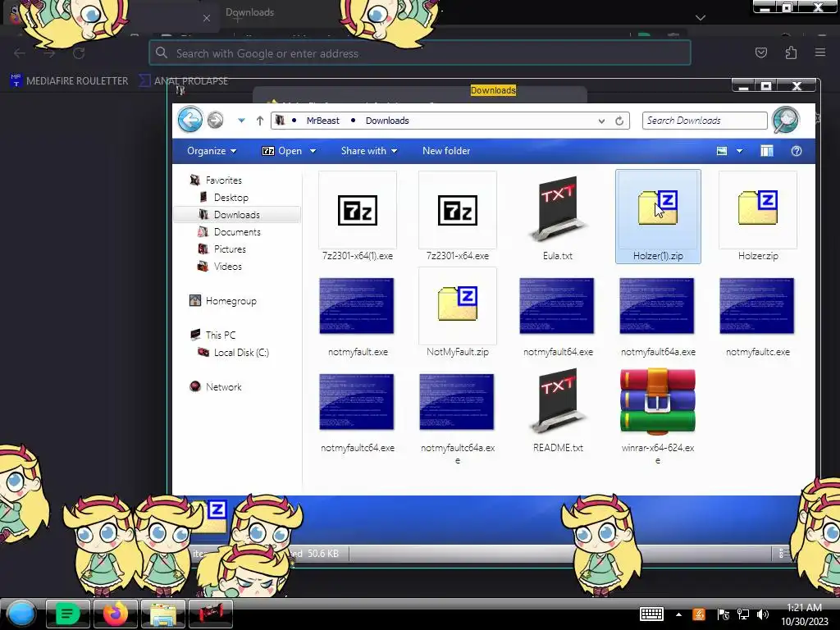Click New folder in the toolbar
The width and height of the screenshot is (840, 630).
click(446, 151)
